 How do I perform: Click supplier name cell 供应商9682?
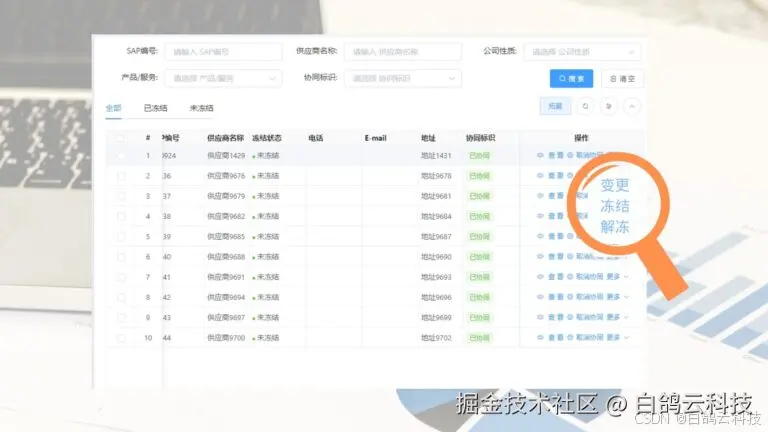(x=226, y=216)
